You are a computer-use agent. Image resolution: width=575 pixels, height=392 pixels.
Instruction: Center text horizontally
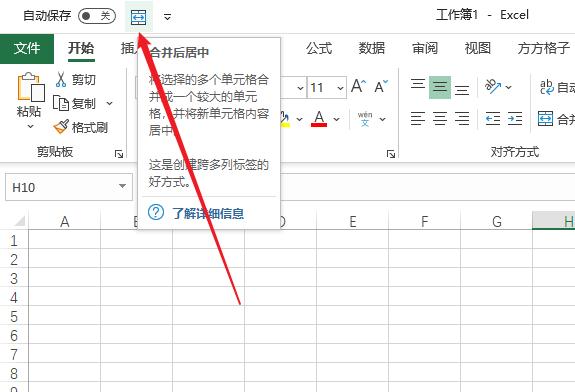[x=440, y=119]
